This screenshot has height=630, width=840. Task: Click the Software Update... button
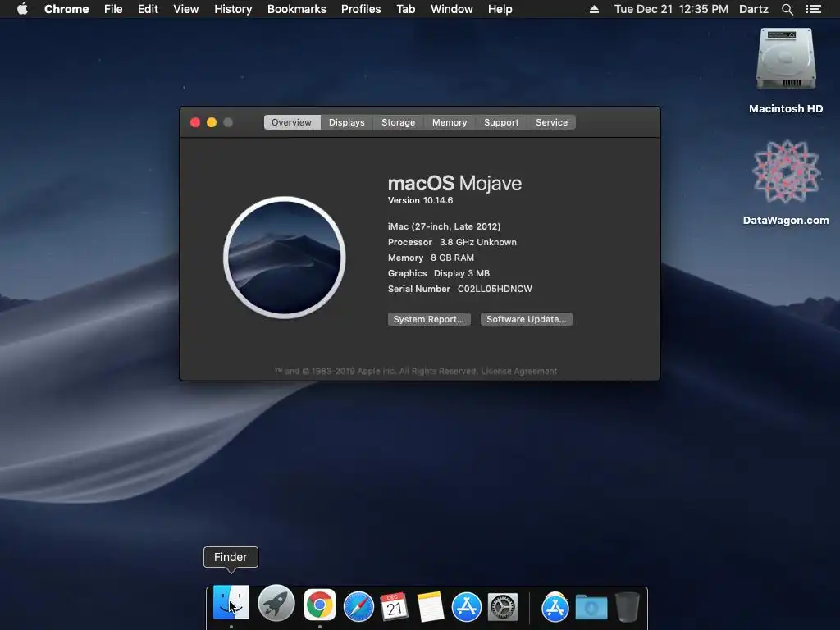point(526,319)
